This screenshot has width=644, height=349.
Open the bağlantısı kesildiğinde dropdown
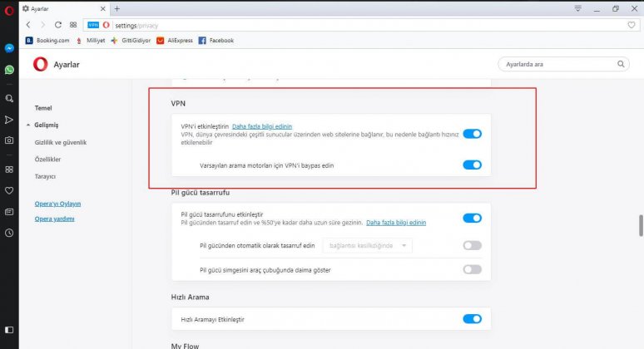point(368,245)
